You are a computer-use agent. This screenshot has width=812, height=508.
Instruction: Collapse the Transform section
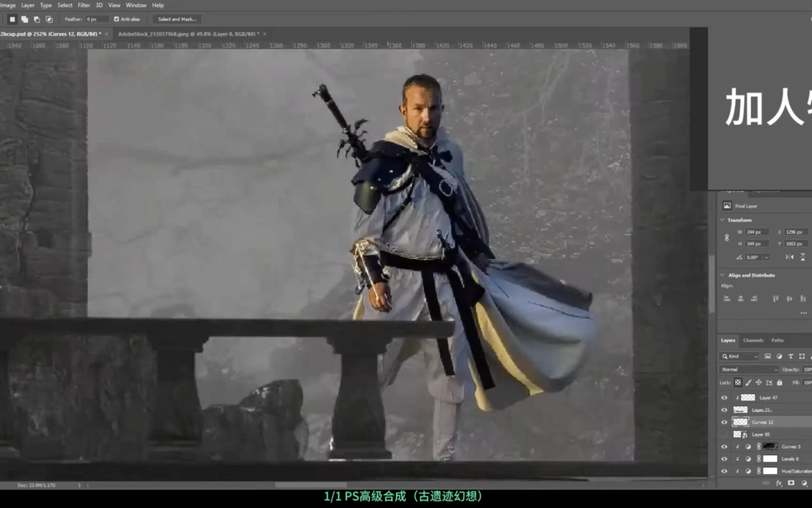pos(722,220)
